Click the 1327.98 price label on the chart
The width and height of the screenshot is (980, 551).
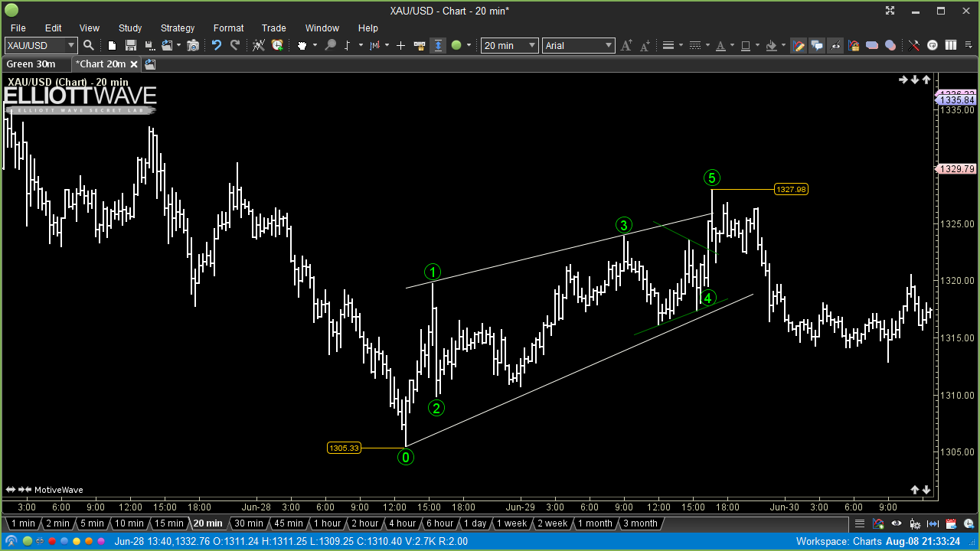791,189
